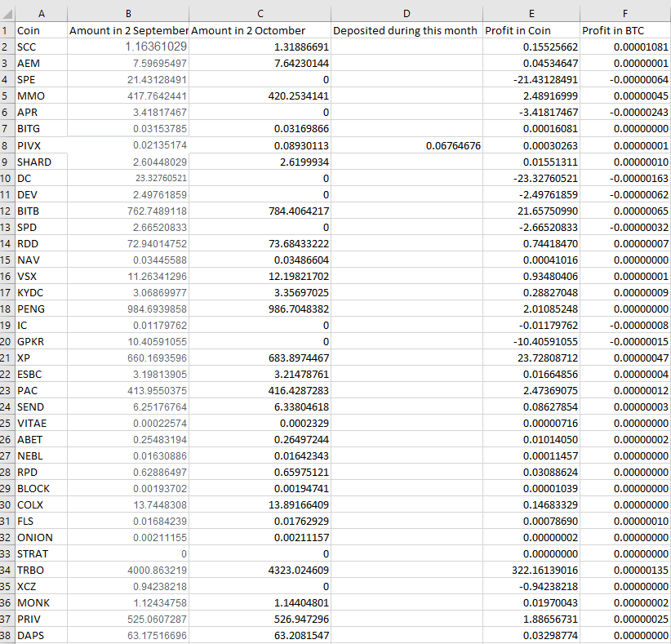Select column D header
Image resolution: width=671 pixels, height=644 pixels.
(x=407, y=14)
